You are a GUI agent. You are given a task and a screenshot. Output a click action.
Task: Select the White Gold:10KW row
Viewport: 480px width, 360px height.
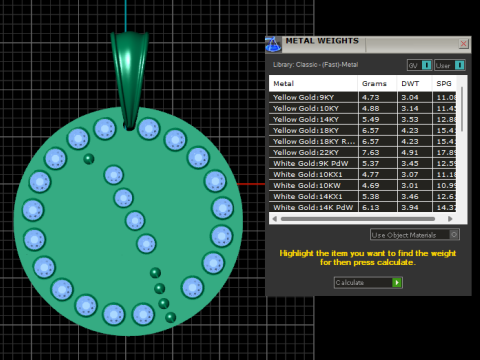coord(362,185)
